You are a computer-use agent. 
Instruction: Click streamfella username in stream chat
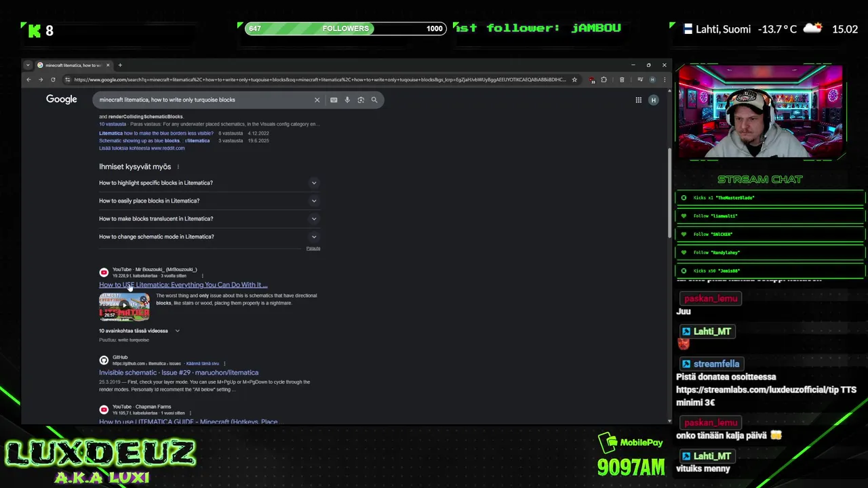coord(716,364)
